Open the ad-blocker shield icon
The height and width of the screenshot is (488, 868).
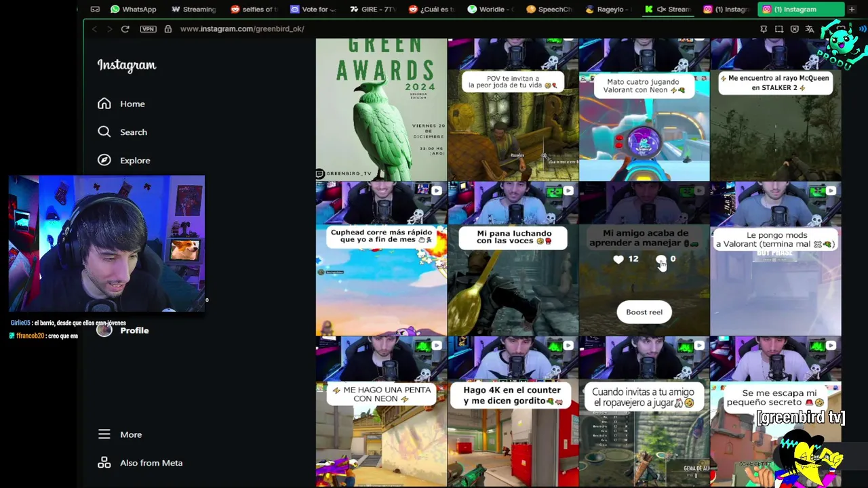795,29
